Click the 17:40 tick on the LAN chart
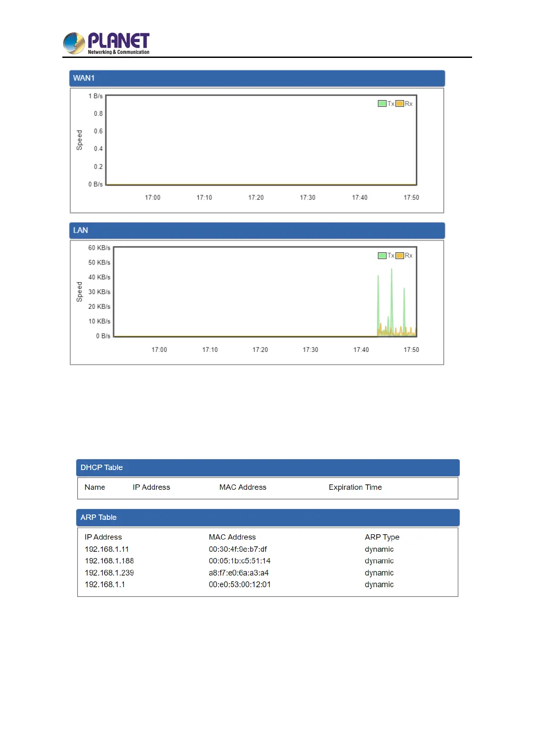Screen dimensions: 534x756 point(361,350)
